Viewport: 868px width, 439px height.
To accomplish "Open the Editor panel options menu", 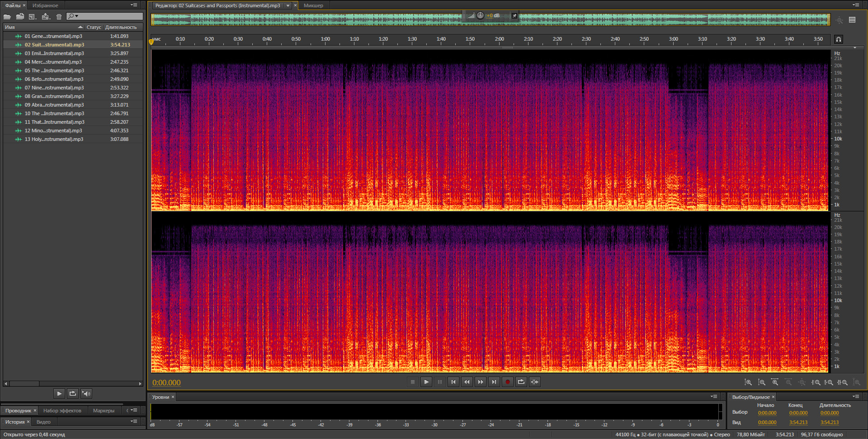I will [x=856, y=5].
